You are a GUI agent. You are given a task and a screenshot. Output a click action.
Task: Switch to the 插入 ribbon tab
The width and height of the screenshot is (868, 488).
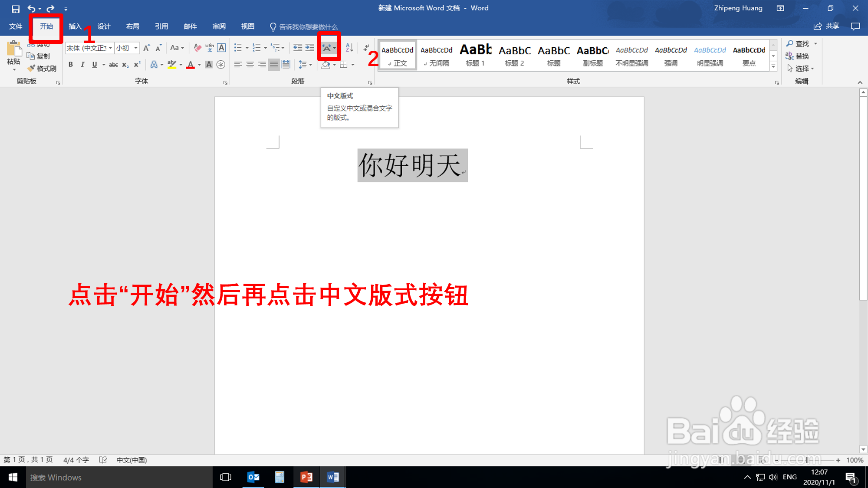[75, 26]
